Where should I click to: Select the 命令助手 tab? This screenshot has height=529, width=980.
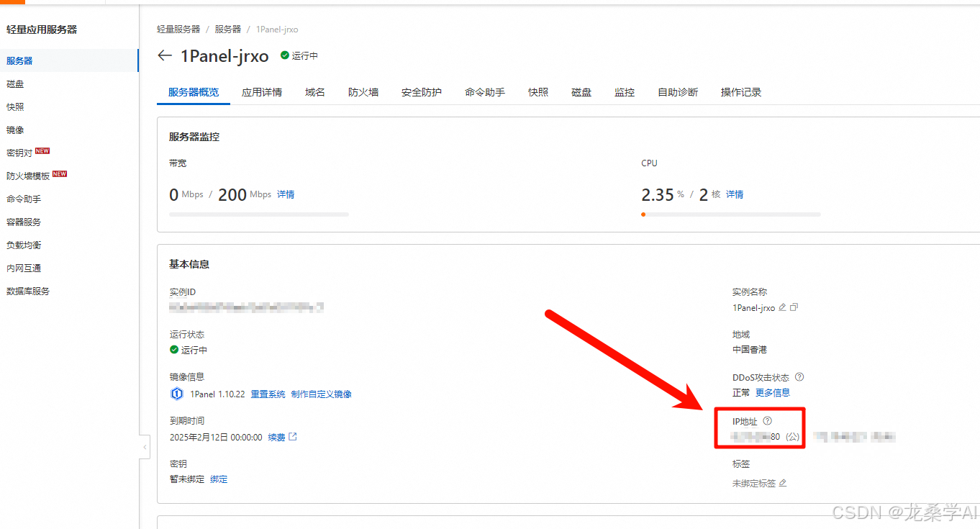pyautogui.click(x=485, y=92)
